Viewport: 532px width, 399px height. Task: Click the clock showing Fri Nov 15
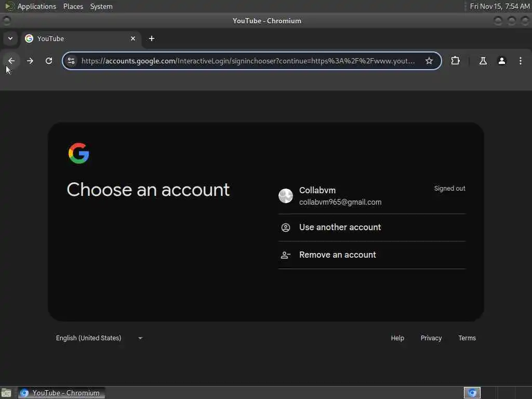point(499,6)
